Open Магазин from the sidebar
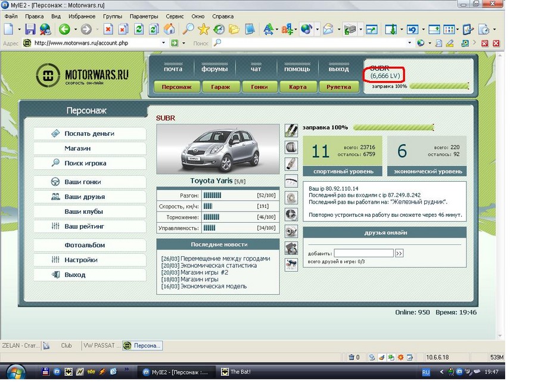 point(90,148)
